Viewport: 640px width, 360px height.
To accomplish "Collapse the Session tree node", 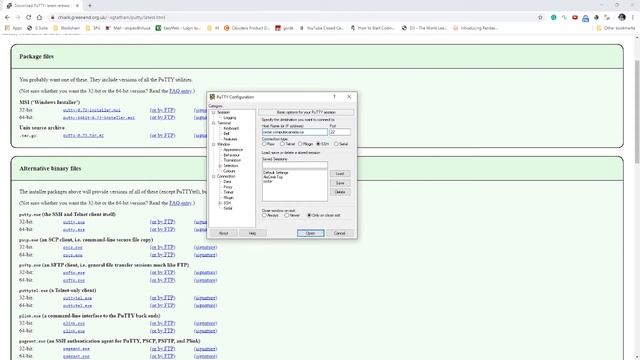I will point(213,112).
